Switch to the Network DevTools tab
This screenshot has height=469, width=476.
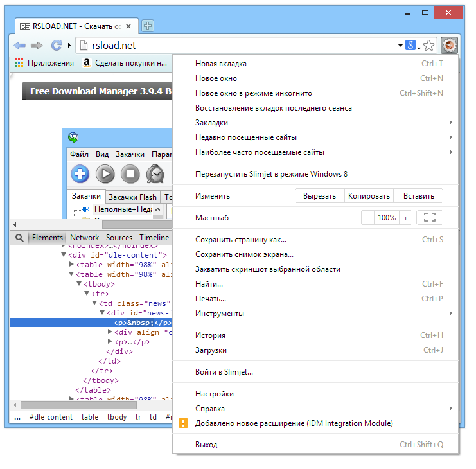tap(84, 238)
